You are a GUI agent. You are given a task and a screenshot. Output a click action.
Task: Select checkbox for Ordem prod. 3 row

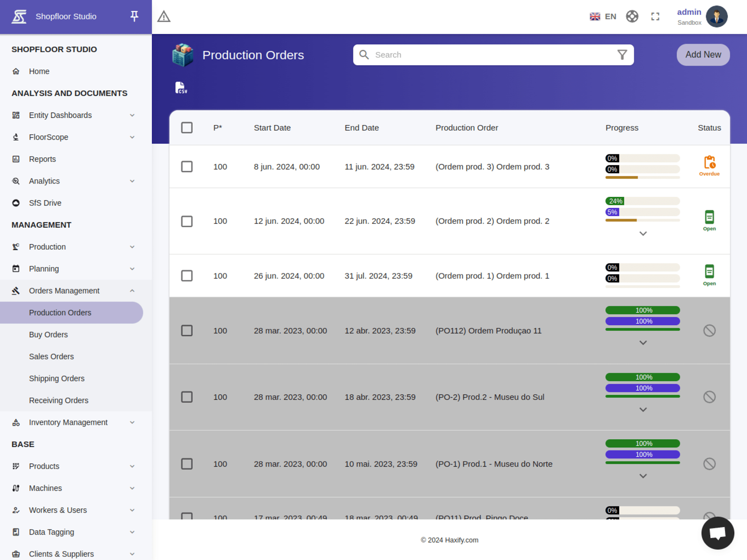pos(187,167)
